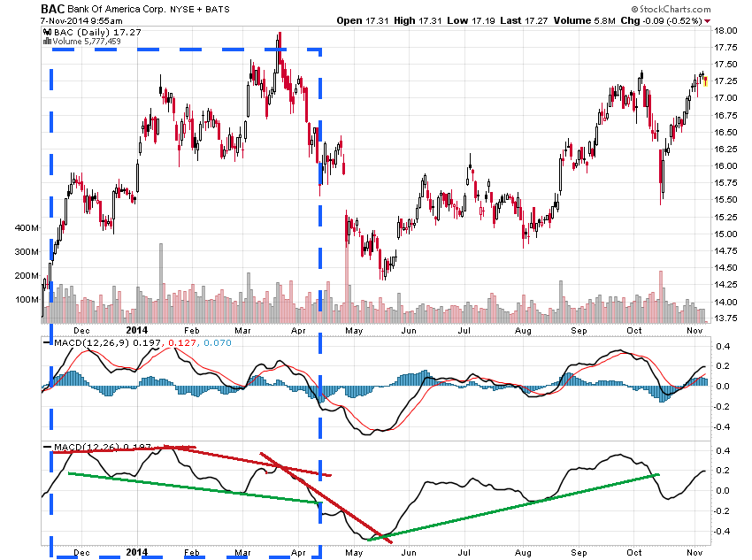Click the Mar label on the price chart date axis

tap(242, 330)
